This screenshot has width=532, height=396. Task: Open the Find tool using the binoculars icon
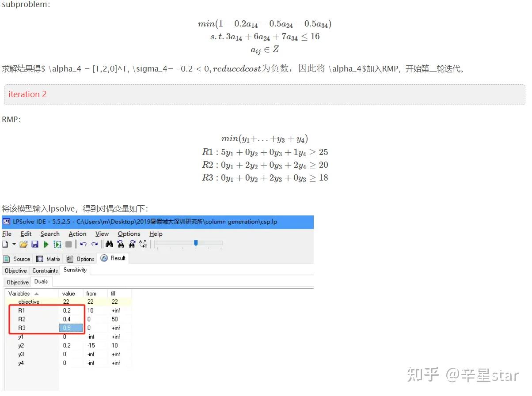[x=110, y=244]
